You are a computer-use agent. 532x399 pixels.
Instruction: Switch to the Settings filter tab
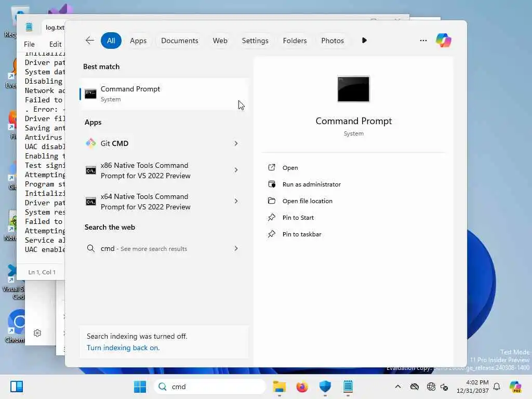pyautogui.click(x=255, y=41)
